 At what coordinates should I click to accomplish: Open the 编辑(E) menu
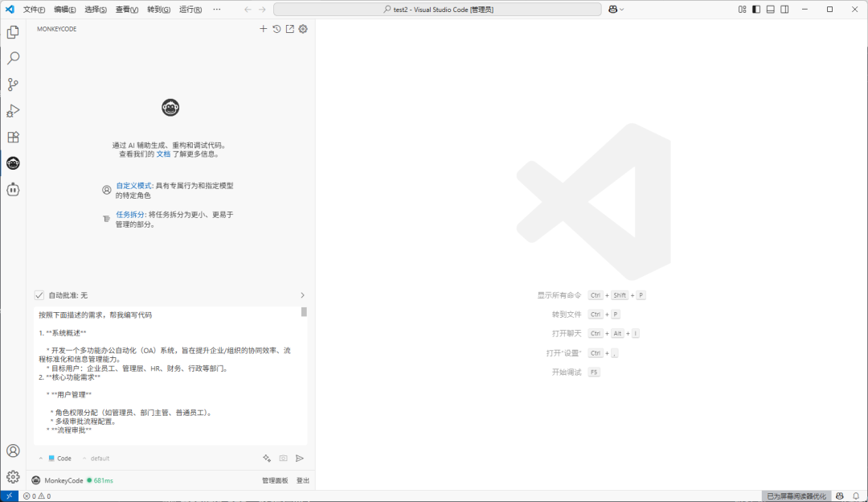pyautogui.click(x=65, y=10)
